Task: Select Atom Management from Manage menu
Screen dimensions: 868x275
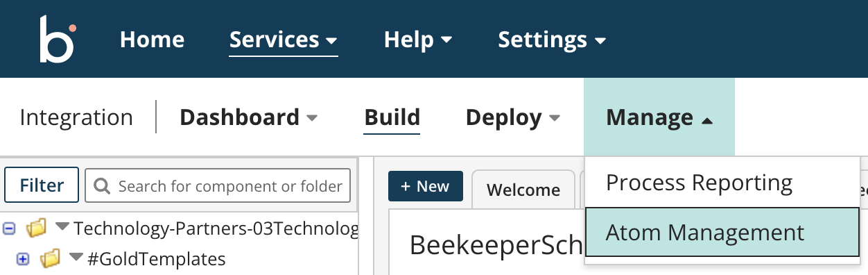Action: click(x=722, y=232)
